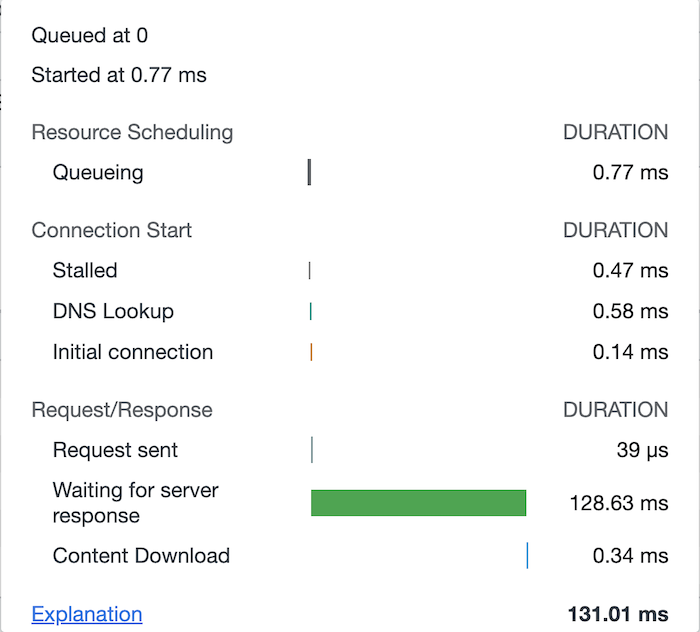The image size is (700, 632).
Task: Click the DNS Lookup label
Action: click(x=113, y=311)
